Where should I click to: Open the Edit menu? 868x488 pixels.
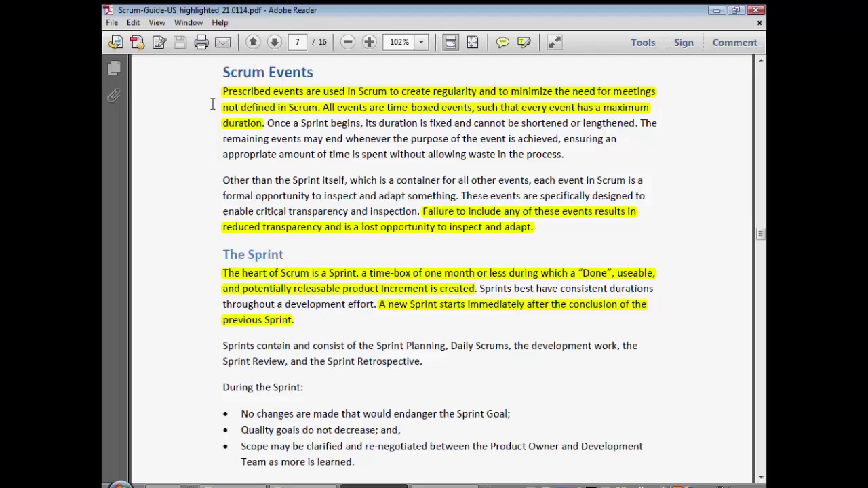pyautogui.click(x=133, y=22)
